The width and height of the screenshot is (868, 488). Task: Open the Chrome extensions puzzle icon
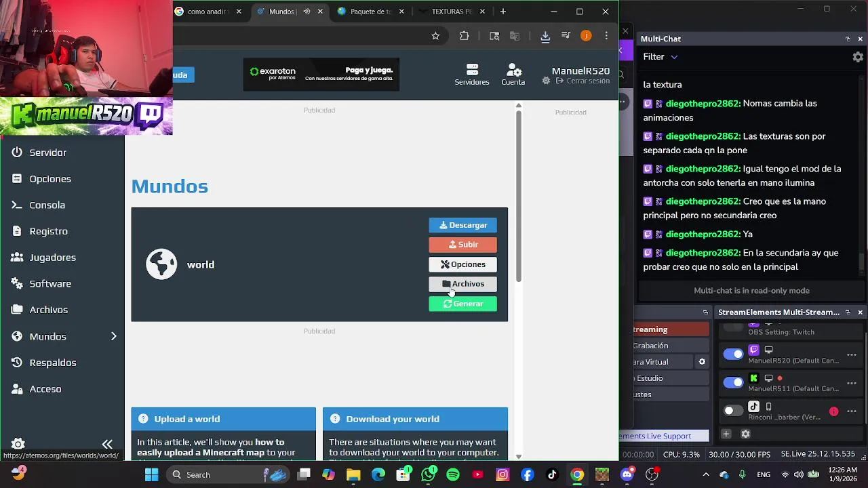point(464,36)
